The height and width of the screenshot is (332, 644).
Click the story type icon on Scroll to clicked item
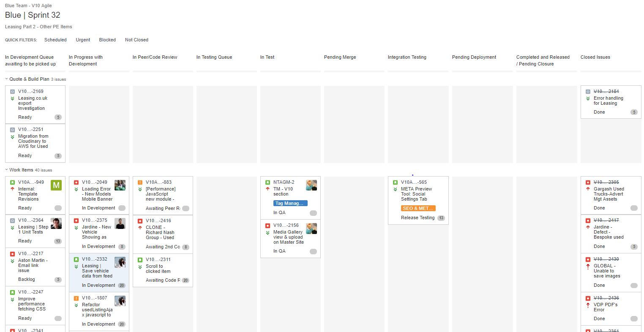140,260
